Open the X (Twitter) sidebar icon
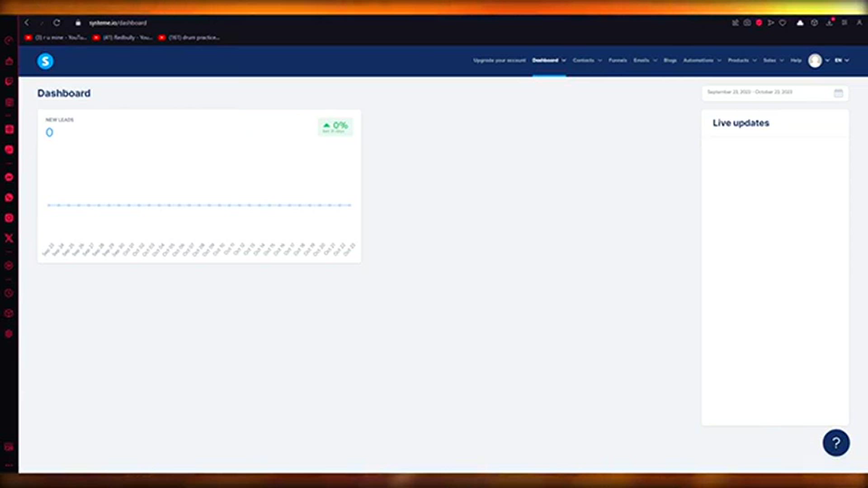Screen dimensions: 868x488 click(x=9, y=238)
